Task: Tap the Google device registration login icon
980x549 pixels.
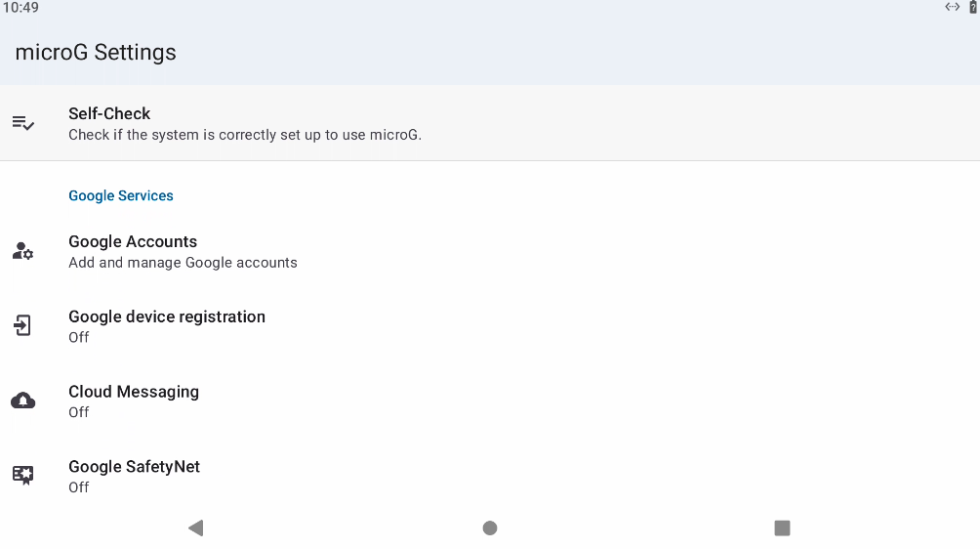Action: tap(23, 326)
